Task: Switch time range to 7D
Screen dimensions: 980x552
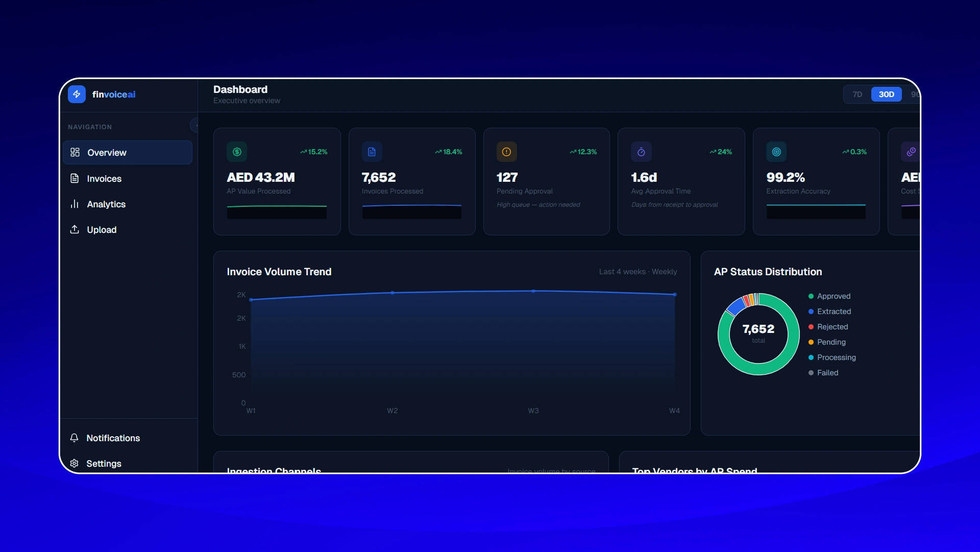Action: tap(857, 94)
